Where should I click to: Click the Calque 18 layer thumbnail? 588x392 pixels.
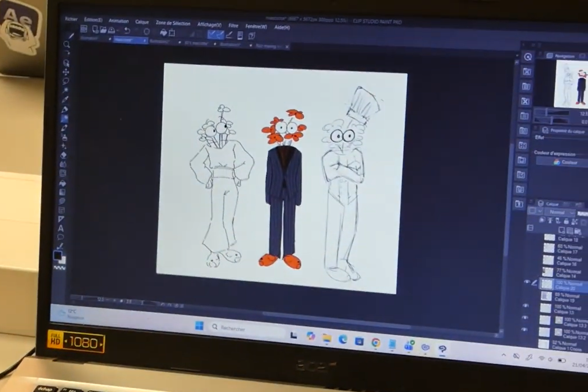click(x=550, y=237)
